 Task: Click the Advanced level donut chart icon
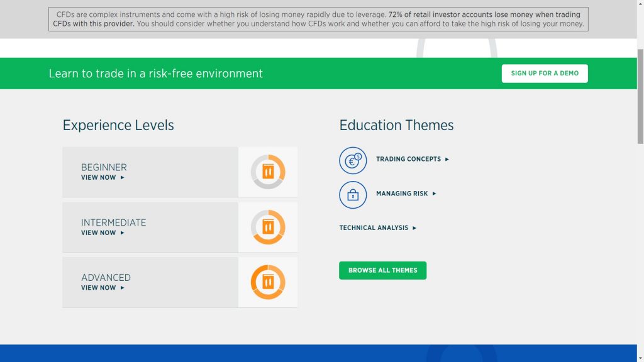pos(268,282)
